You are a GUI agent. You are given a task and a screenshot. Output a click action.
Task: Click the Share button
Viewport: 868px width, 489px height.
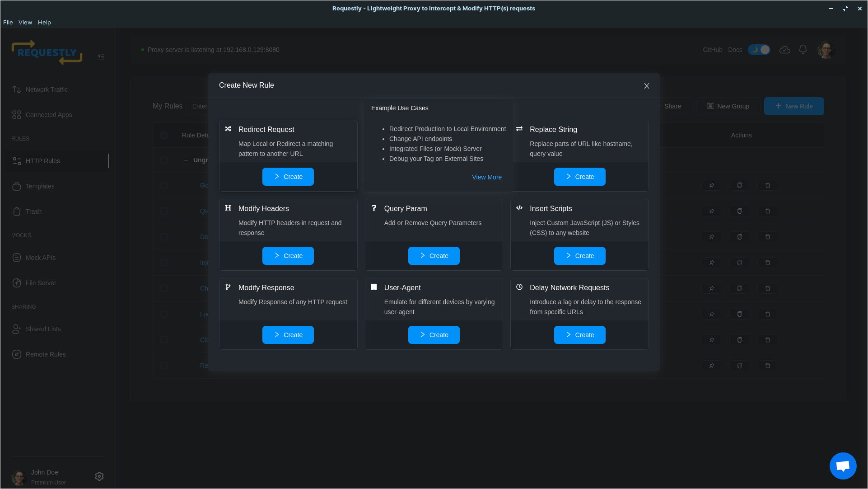(x=672, y=106)
